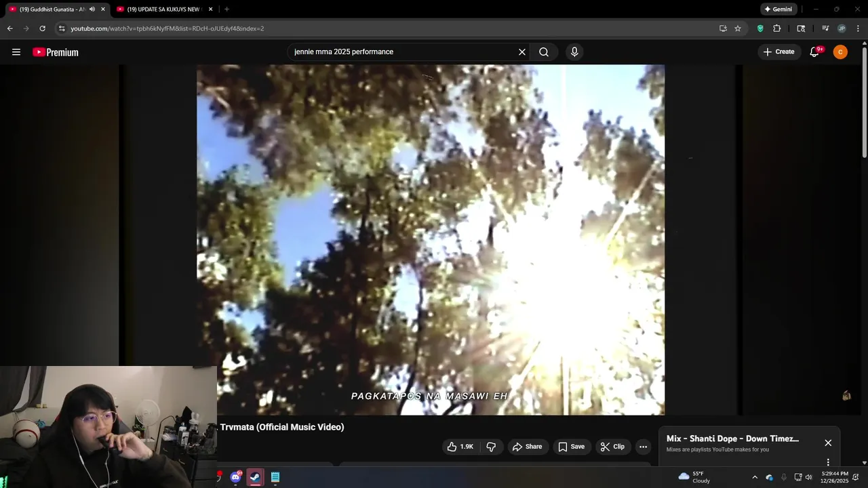Open clock and calendar flyout

[x=834, y=477]
